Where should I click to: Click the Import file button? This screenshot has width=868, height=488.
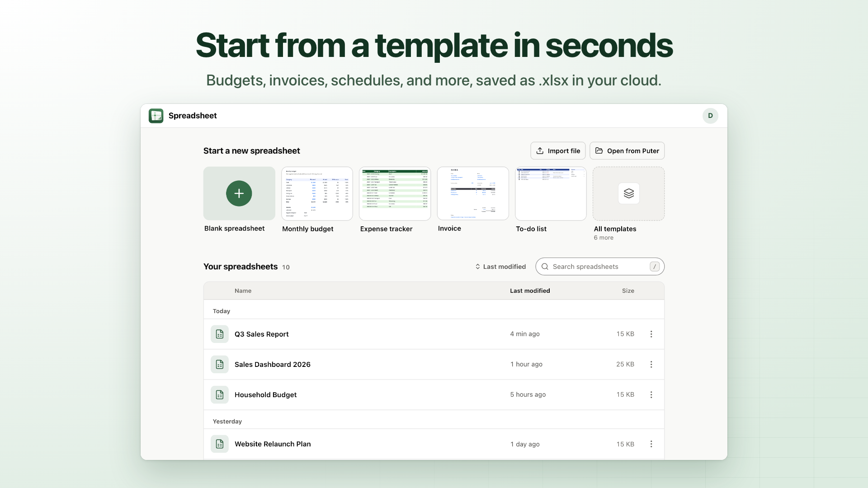pos(558,151)
